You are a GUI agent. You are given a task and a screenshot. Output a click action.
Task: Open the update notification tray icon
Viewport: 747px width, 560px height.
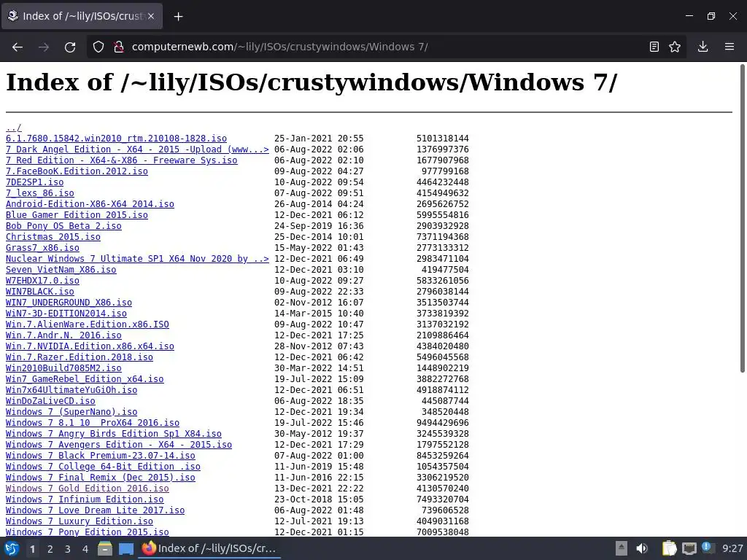tap(708, 548)
